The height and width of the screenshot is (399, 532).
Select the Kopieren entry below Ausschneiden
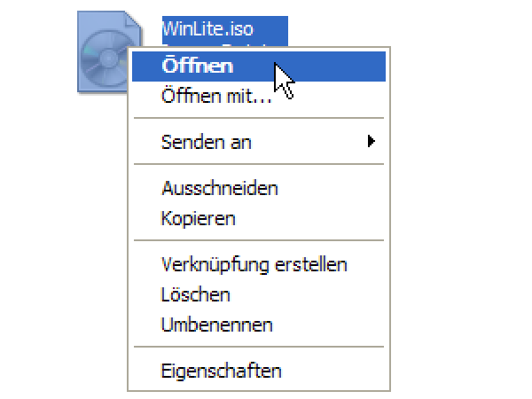point(198,217)
